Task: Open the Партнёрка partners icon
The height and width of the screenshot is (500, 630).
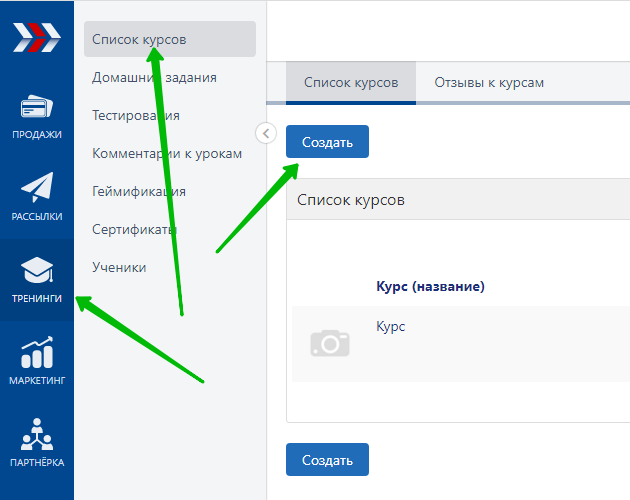Action: [x=37, y=435]
